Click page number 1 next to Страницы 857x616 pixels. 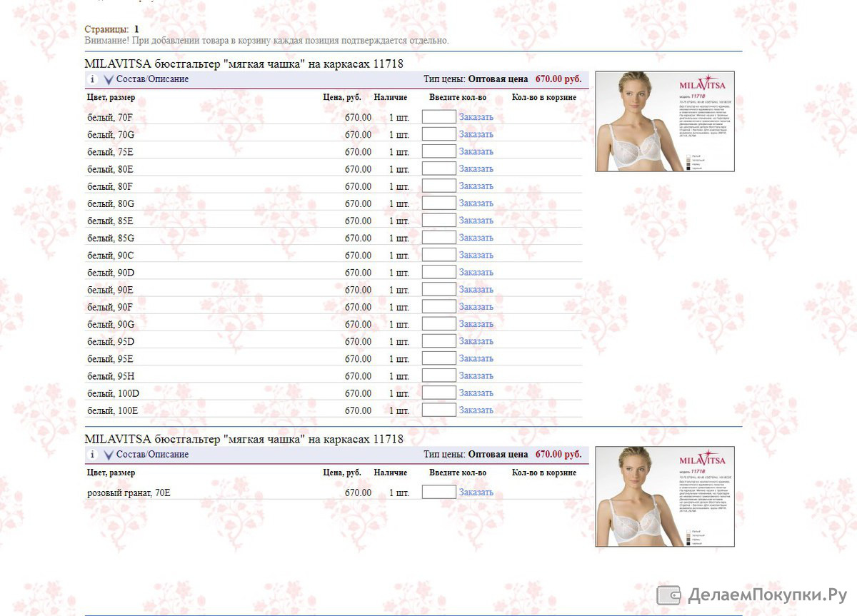(x=136, y=29)
